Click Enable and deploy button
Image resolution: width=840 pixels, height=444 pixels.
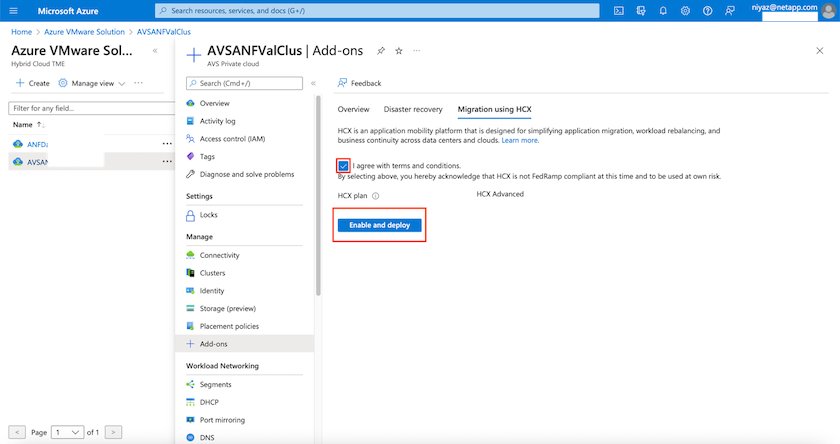click(379, 226)
